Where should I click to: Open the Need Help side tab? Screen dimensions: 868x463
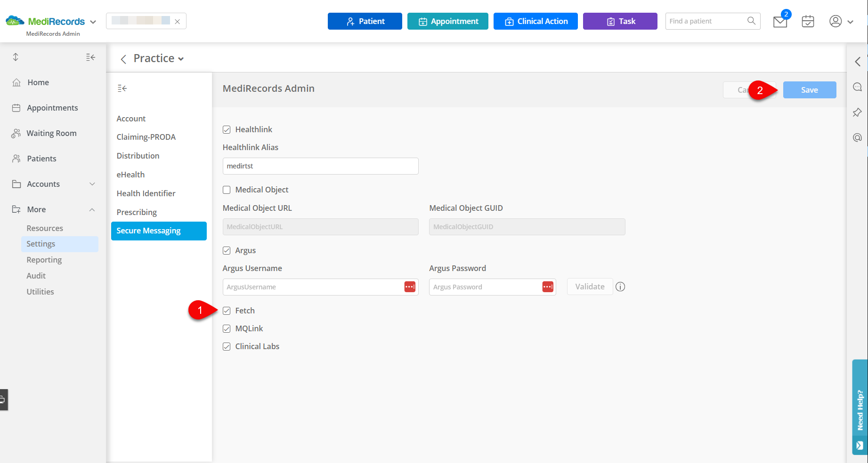pyautogui.click(x=860, y=407)
